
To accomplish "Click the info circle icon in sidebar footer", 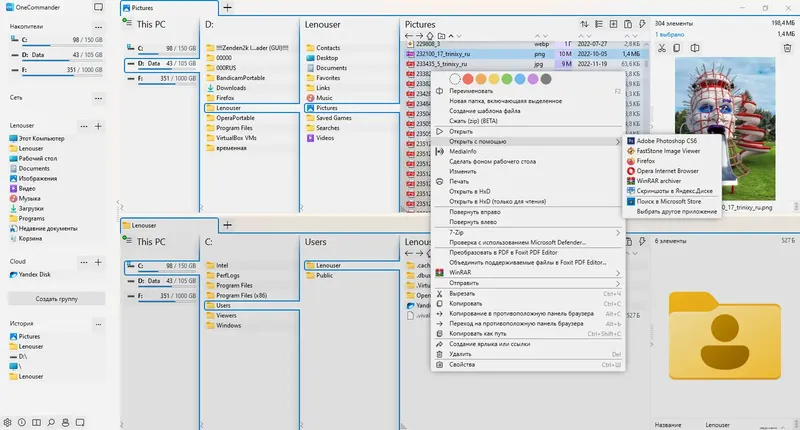I will [x=22, y=422].
